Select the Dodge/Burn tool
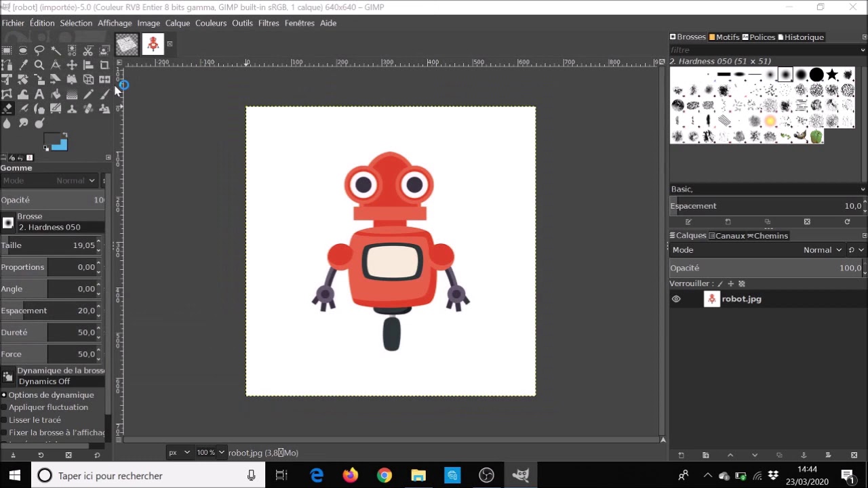This screenshot has width=868, height=488. click(39, 123)
